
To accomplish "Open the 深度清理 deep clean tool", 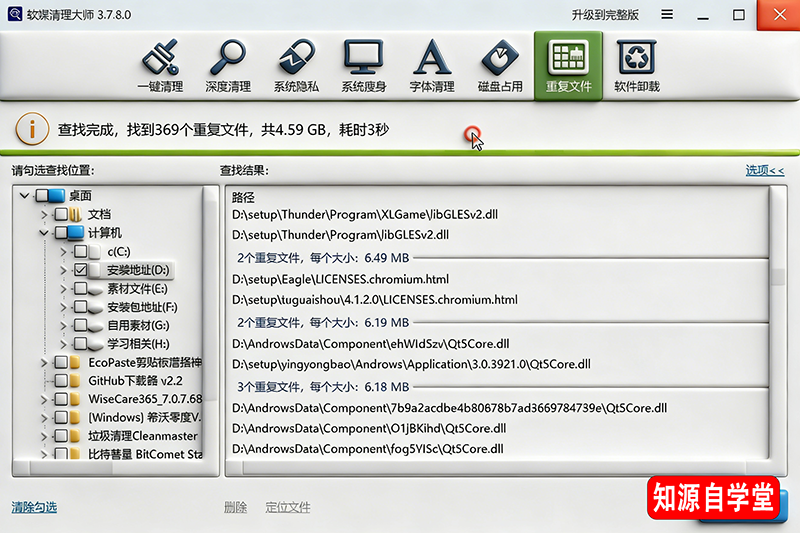I will [228, 66].
